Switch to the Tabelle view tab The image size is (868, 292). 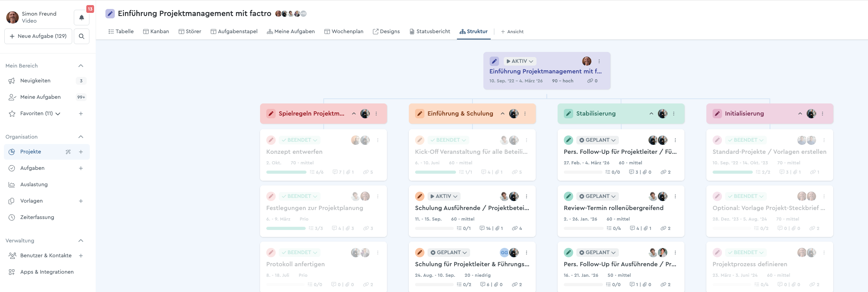click(x=121, y=32)
